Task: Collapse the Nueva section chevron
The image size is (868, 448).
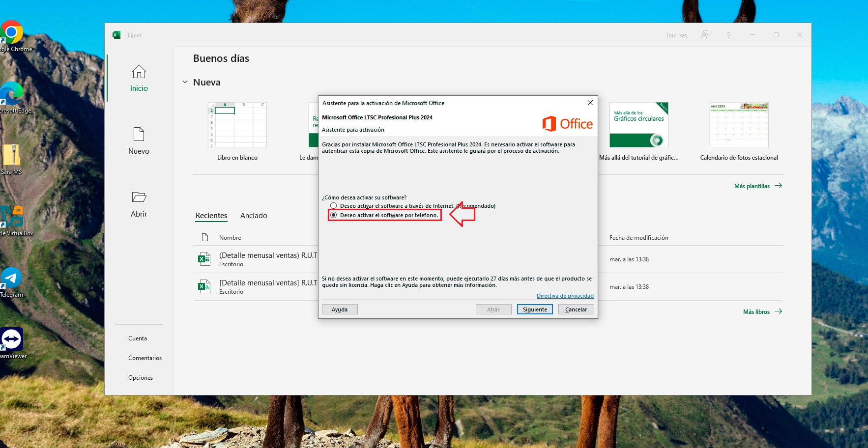Action: coord(185,82)
